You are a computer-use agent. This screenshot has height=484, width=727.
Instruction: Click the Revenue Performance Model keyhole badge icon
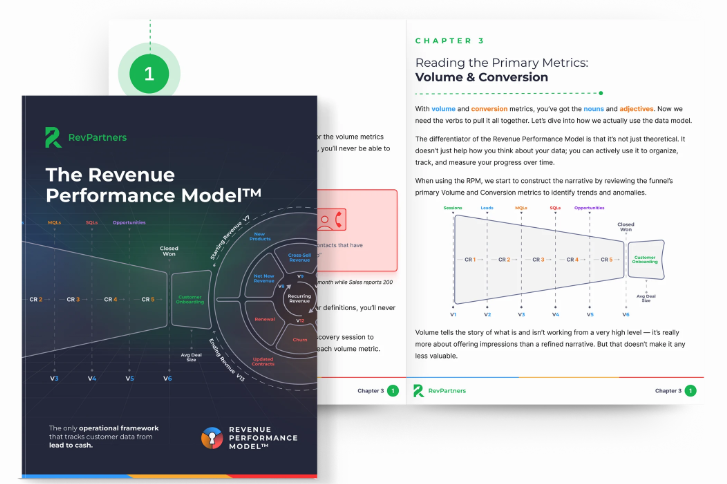(212, 438)
